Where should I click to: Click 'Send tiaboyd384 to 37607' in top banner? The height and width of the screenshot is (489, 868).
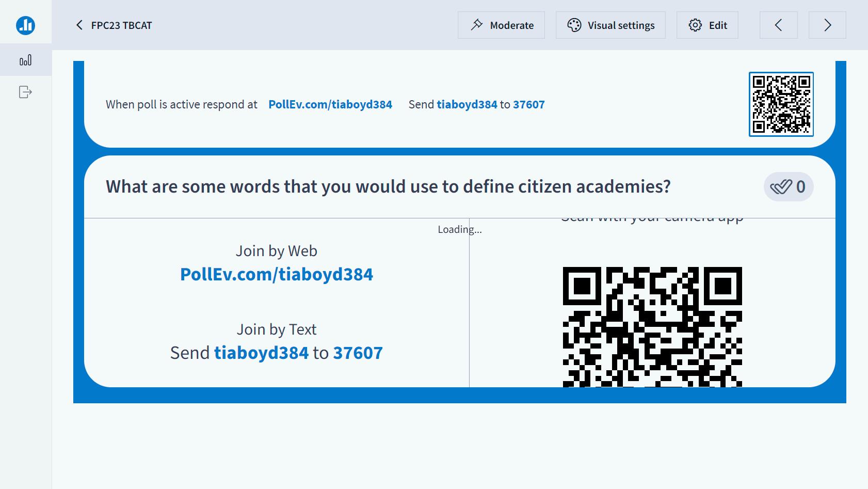[476, 104]
